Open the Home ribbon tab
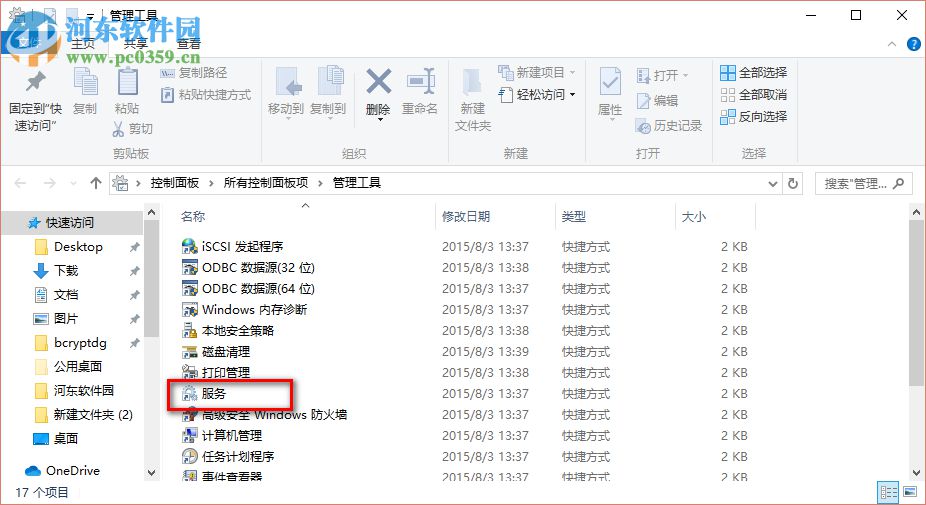This screenshot has height=505, width=926. pyautogui.click(x=83, y=44)
